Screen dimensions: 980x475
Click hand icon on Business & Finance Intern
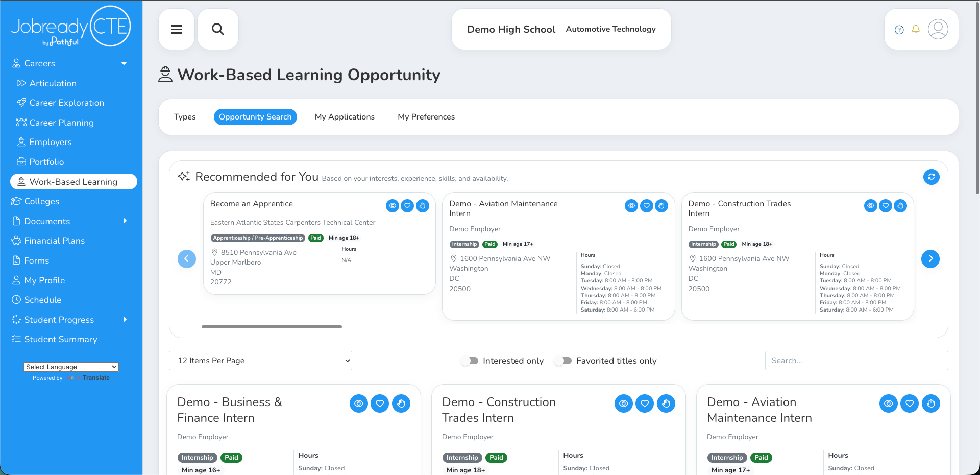(x=401, y=403)
